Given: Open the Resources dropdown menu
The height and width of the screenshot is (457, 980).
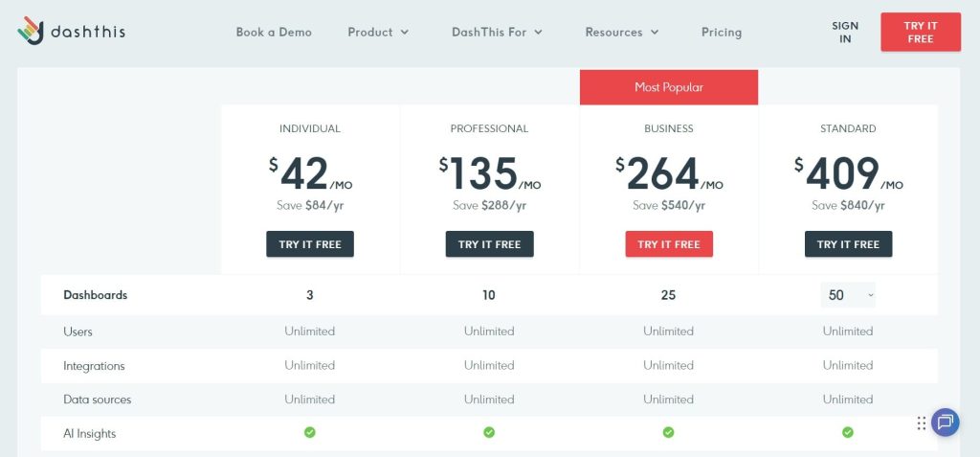Looking at the screenshot, I should pyautogui.click(x=622, y=32).
